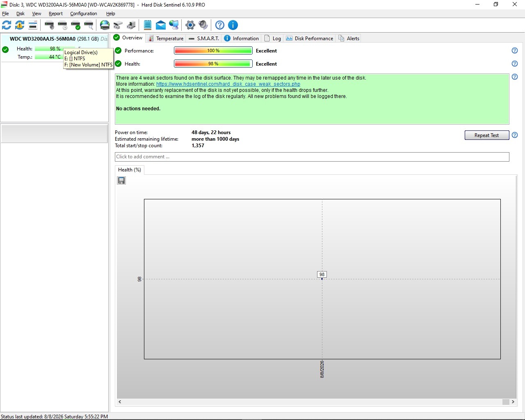The image size is (525, 420).
Task: Click the refresh icon with yellow warning sign
Action: 20,25
